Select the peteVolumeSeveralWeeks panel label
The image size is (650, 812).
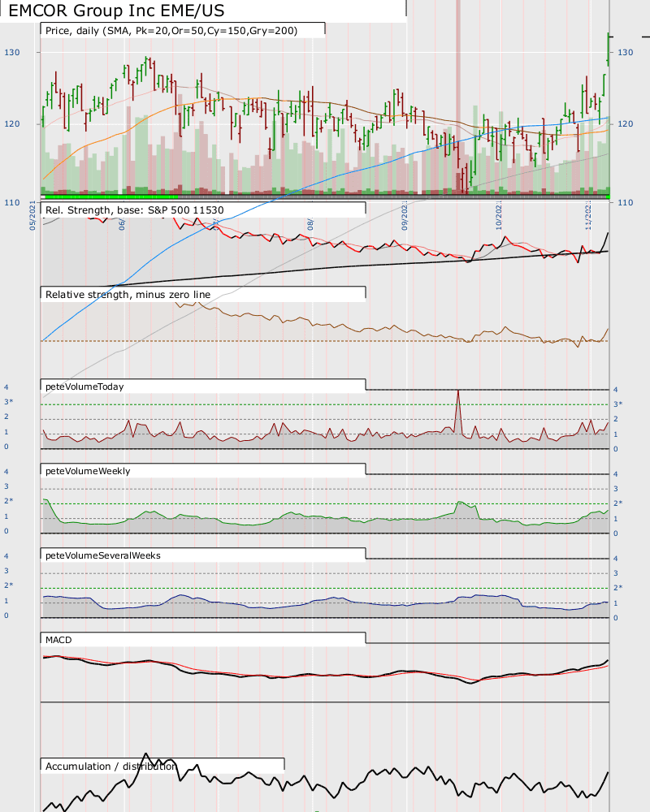103,555
